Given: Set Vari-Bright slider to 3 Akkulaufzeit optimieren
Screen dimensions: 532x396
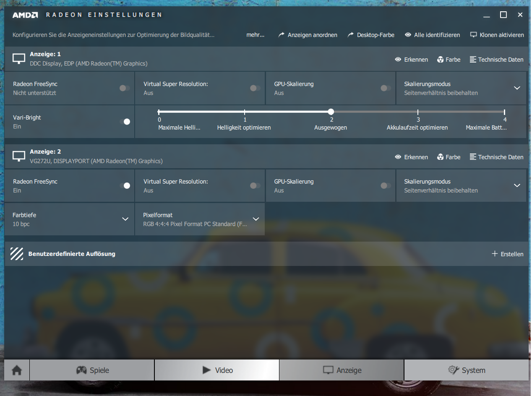Looking at the screenshot, I should click(418, 112).
